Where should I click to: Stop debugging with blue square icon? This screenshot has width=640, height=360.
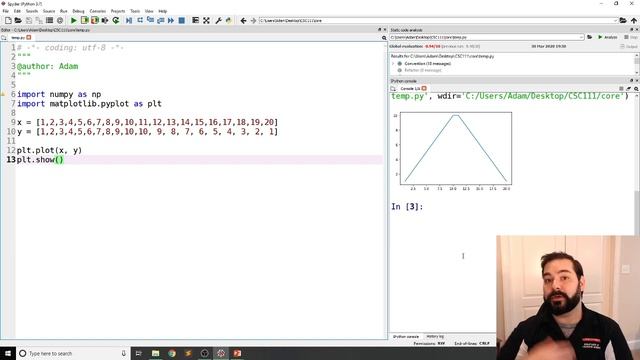pos(182,20)
